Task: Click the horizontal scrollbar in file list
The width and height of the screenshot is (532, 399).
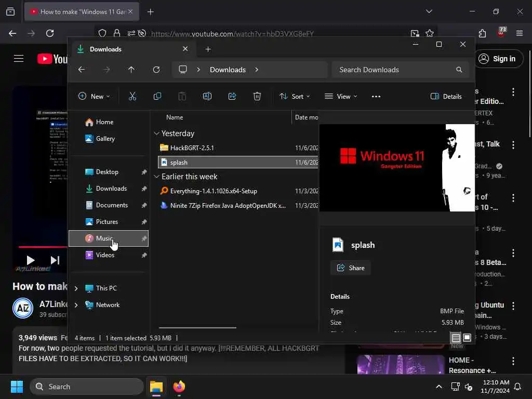Action: pos(197,328)
